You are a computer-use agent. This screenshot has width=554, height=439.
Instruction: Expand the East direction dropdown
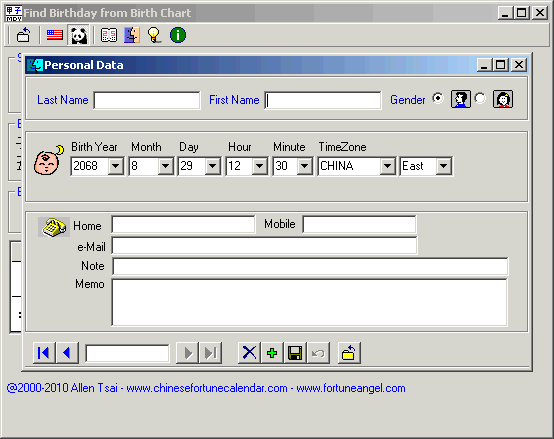pos(444,166)
